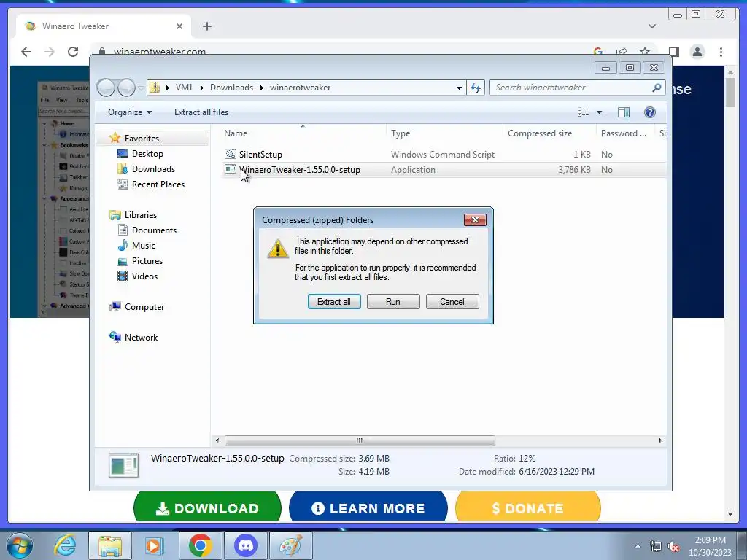
Task: Open Desktop in the navigation pane
Action: click(147, 154)
